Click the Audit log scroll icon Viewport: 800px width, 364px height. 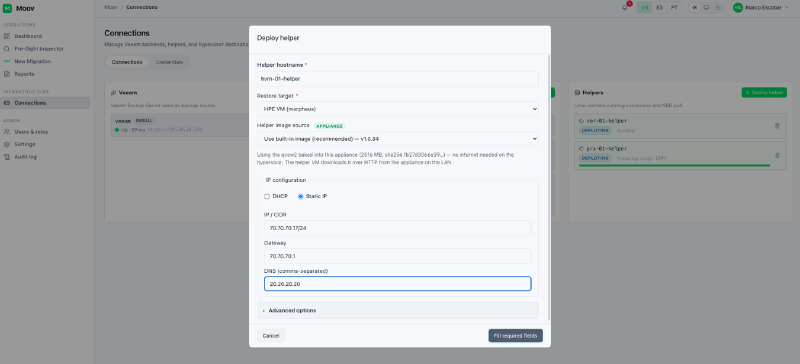(7, 157)
